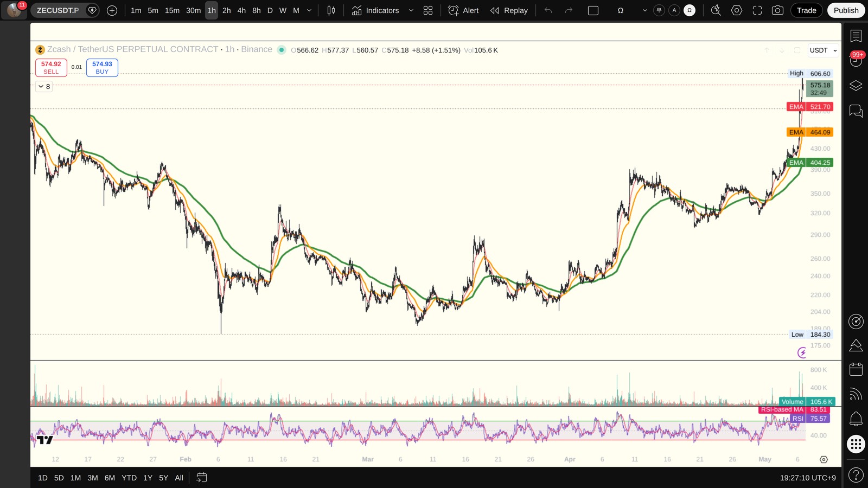Undo the last chart action

click(548, 10)
